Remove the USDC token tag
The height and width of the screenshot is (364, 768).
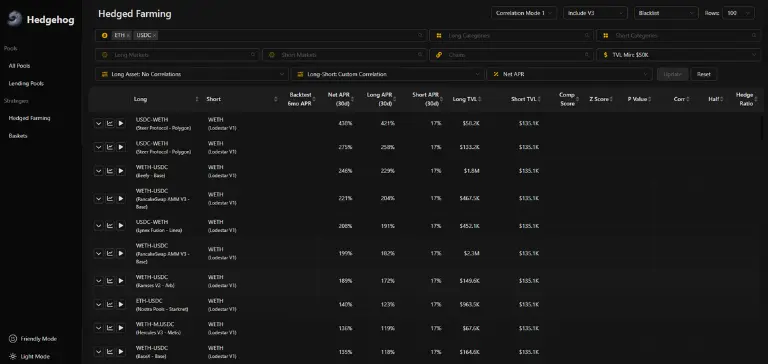click(154, 35)
